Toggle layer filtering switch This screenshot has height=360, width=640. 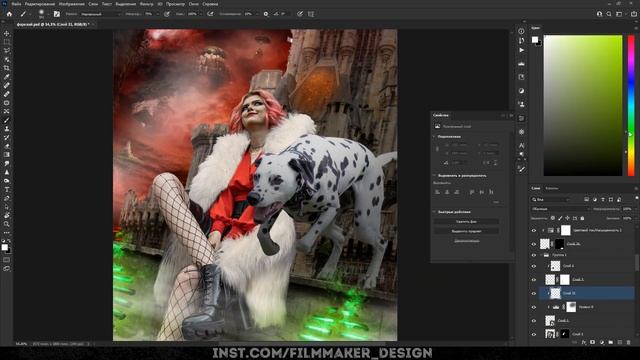[x=637, y=199]
